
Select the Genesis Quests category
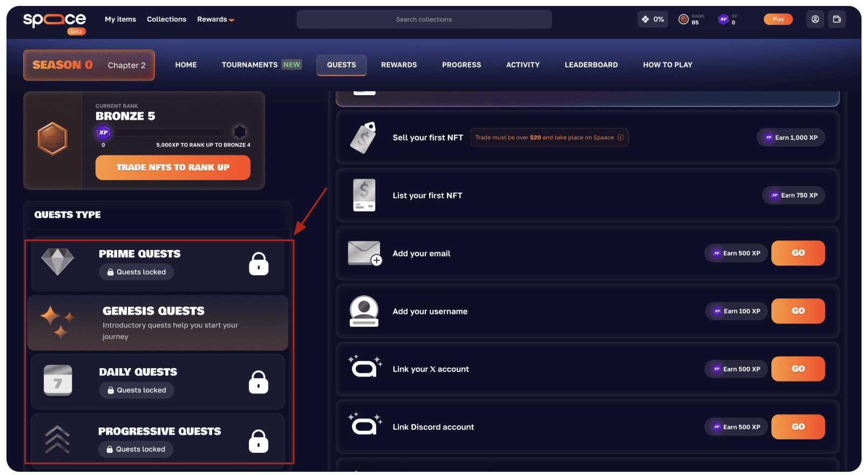click(x=158, y=323)
